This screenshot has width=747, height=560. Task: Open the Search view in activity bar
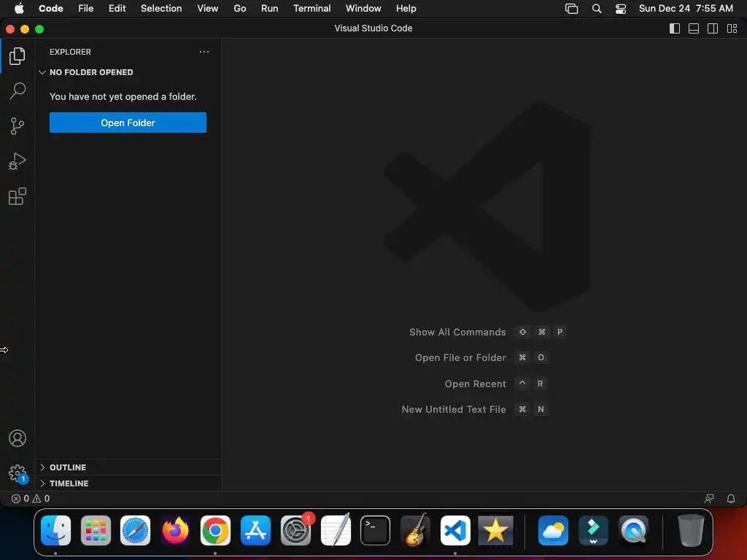(18, 90)
